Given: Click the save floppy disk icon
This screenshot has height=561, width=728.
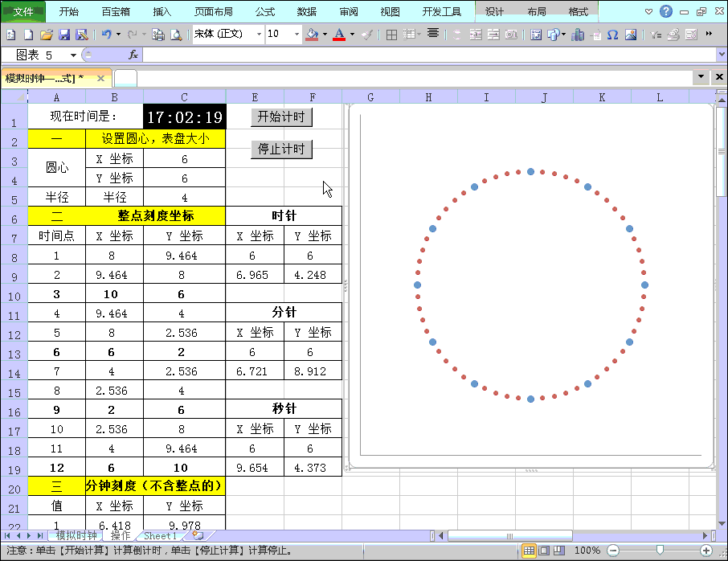Looking at the screenshot, I should tap(64, 35).
